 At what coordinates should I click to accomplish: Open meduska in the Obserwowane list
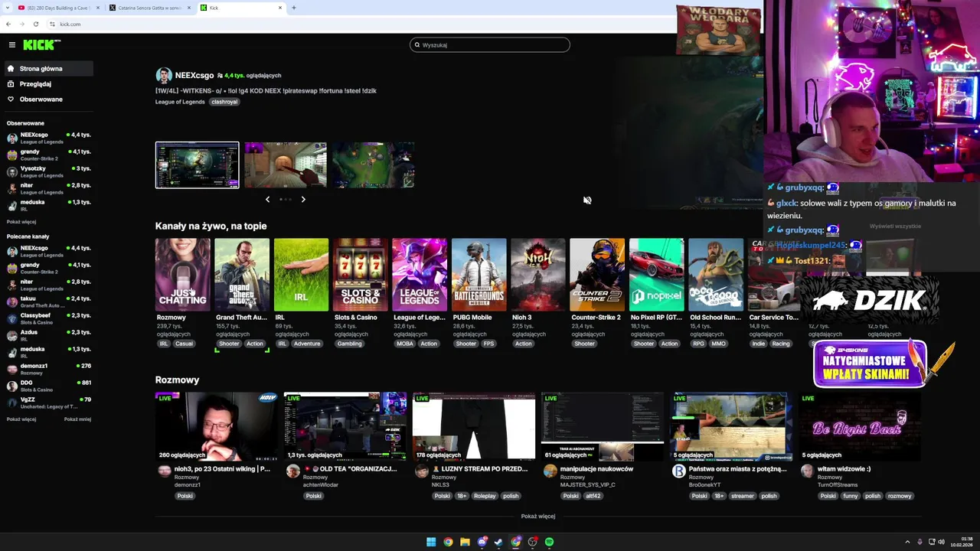48,205
